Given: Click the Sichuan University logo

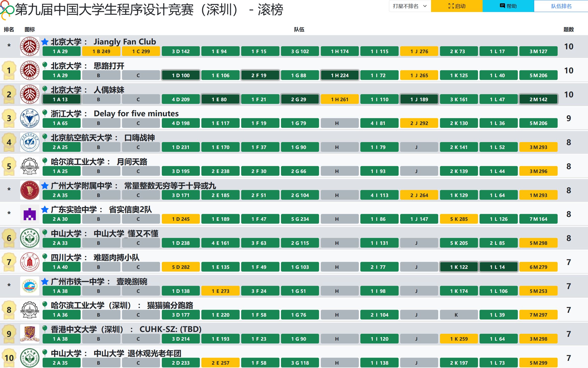Looking at the screenshot, I should [x=30, y=262].
